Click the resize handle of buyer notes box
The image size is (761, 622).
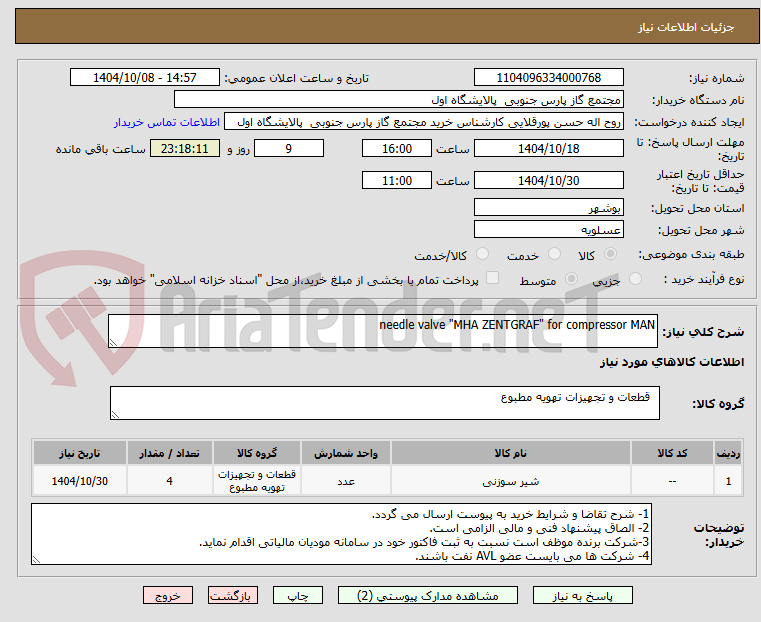tap(36, 560)
